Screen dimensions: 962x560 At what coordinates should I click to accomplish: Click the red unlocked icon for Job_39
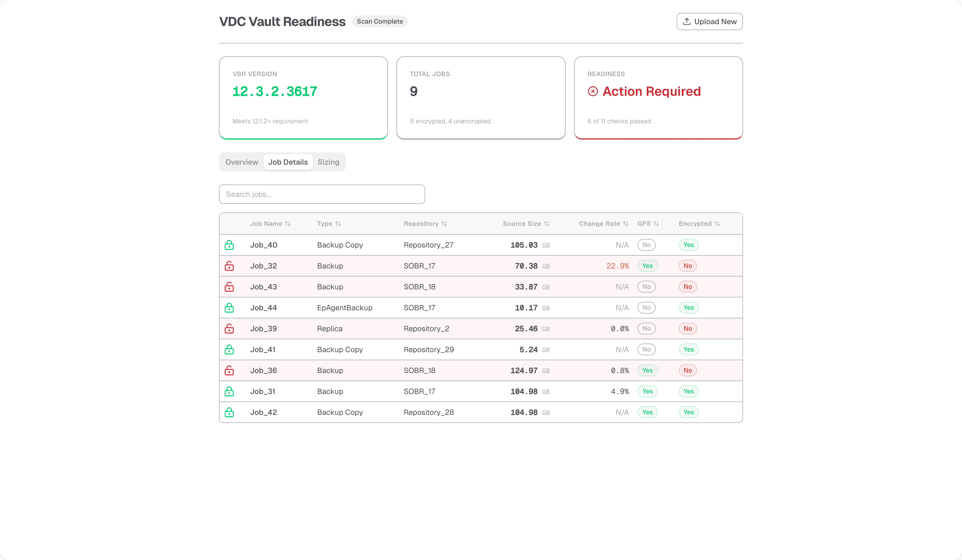[229, 329]
